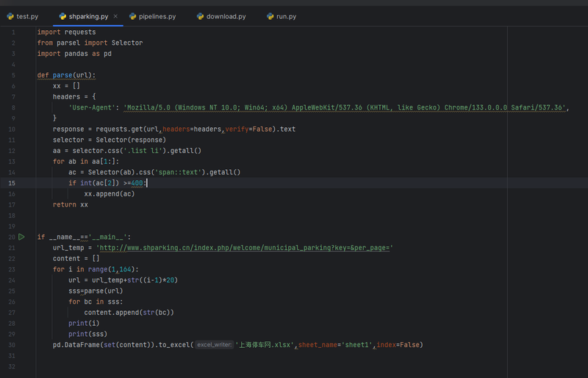Image resolution: width=588 pixels, height=378 pixels.
Task: Click the Python icon on pipelines.py tab
Action: pos(132,16)
